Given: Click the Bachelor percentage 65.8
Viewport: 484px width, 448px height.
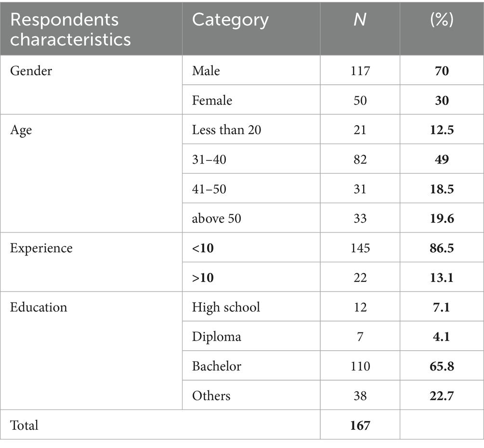Looking at the screenshot, I should (x=442, y=366).
